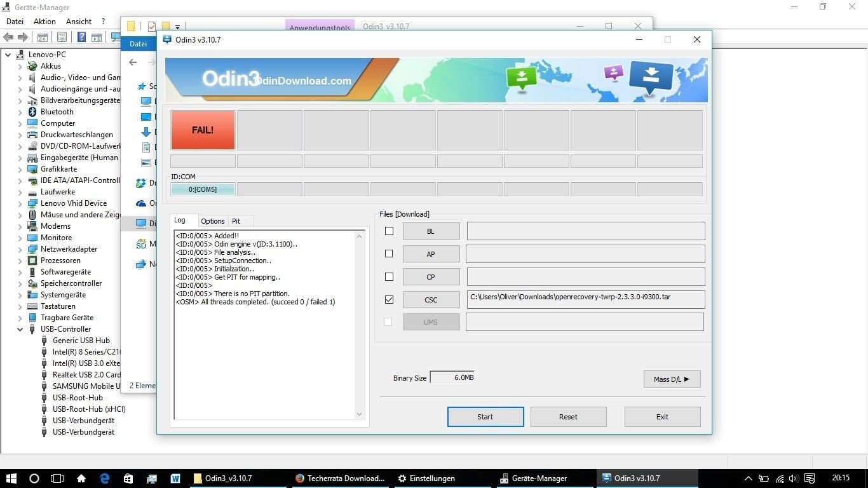Click the BL file select button
Viewport: 868px width, 488px height.
coord(431,231)
